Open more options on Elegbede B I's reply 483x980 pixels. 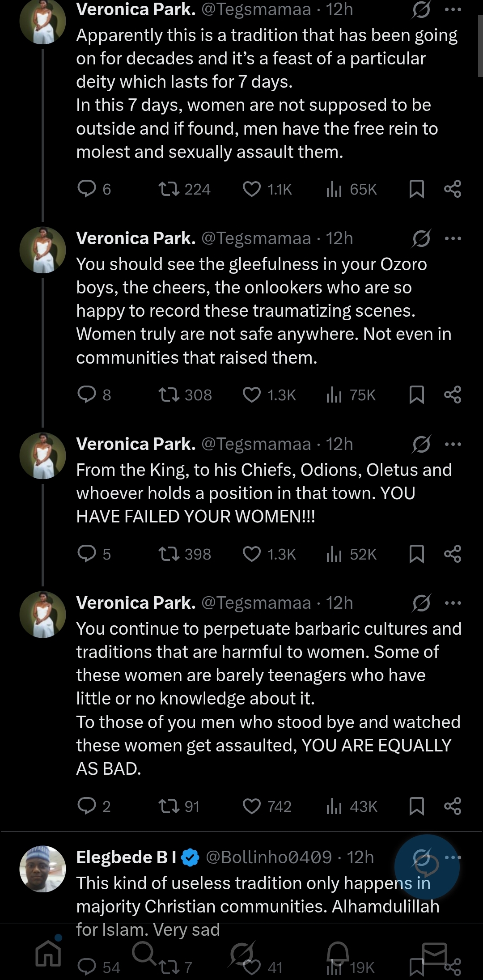pos(453,857)
